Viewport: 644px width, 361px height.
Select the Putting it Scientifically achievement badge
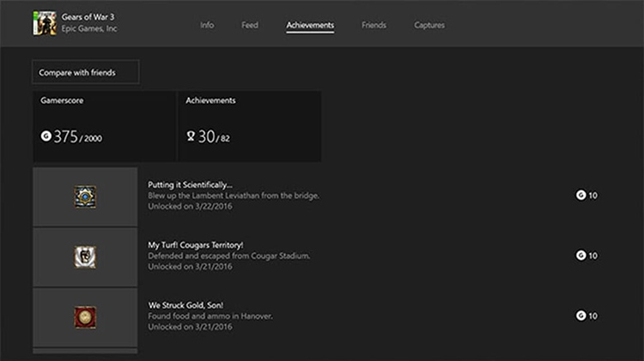pyautogui.click(x=85, y=196)
